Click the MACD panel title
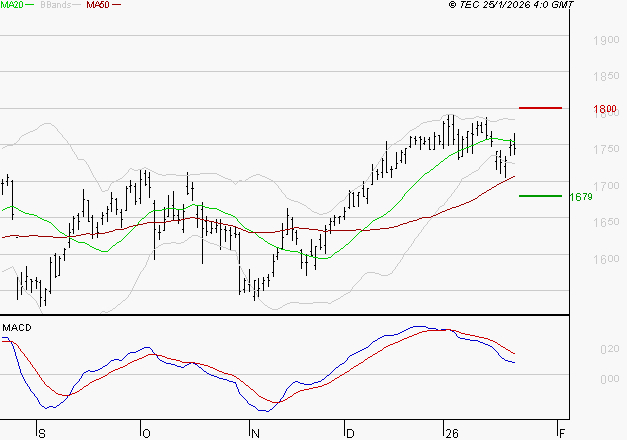Image resolution: width=627 pixels, height=440 pixels. 17,328
